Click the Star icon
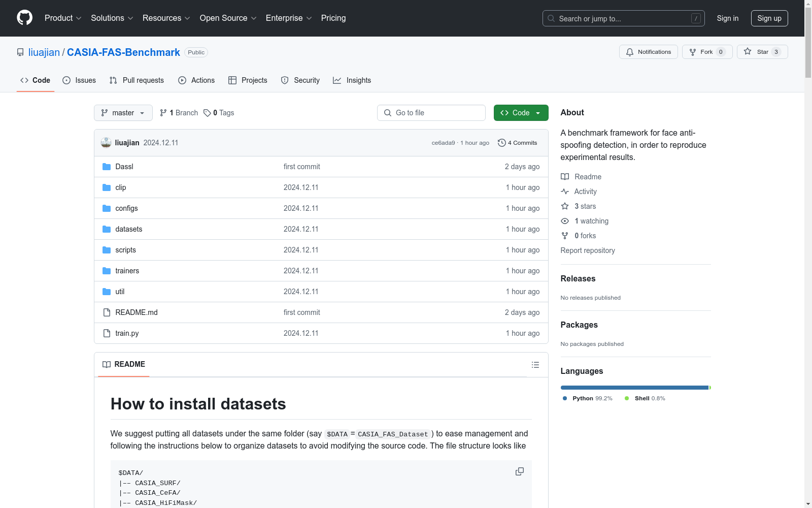The height and width of the screenshot is (508, 812). (x=748, y=51)
